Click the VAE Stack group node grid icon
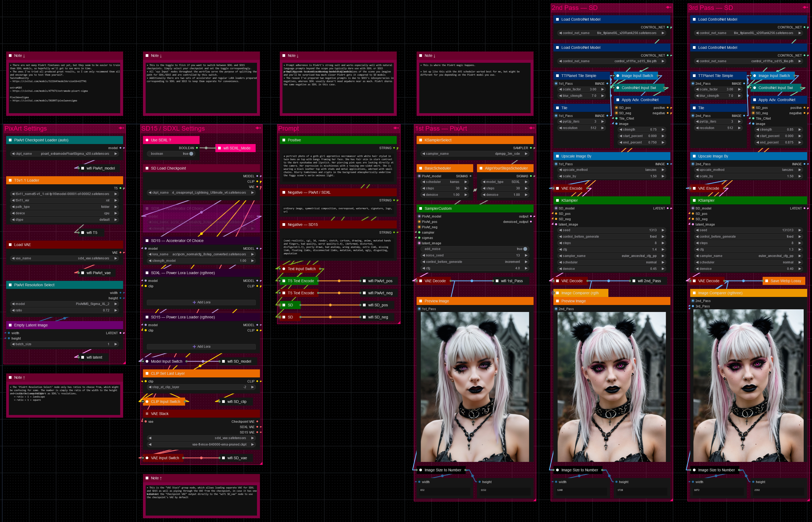 click(147, 414)
